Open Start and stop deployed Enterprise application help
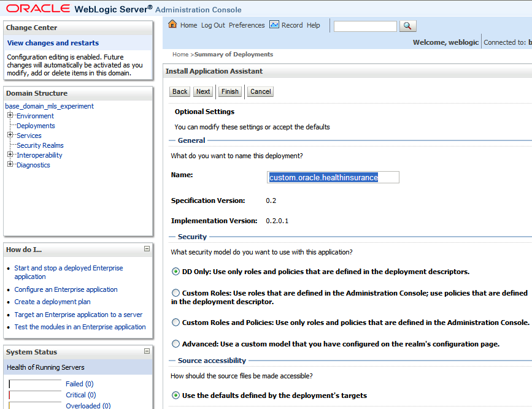The width and height of the screenshot is (532, 409). [69, 272]
